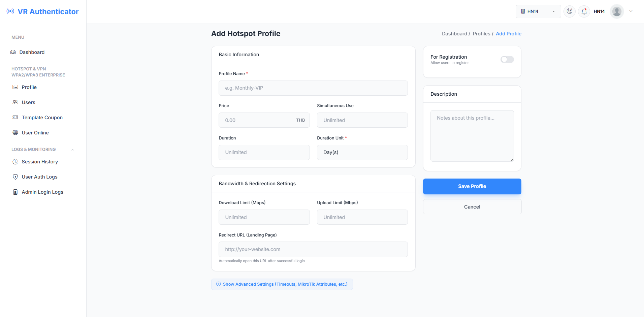Open the Duration Unit dropdown
Screen dimensions: 644x317
click(x=362, y=152)
